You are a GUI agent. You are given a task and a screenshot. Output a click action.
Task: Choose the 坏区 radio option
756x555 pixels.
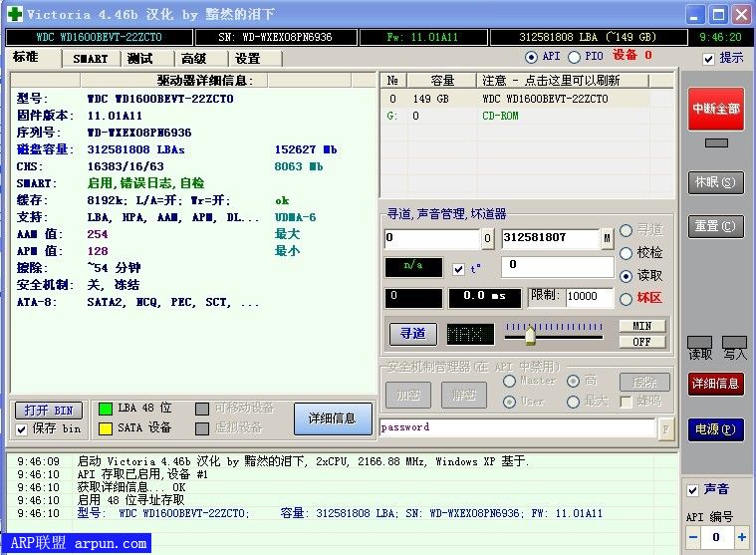[x=626, y=298]
